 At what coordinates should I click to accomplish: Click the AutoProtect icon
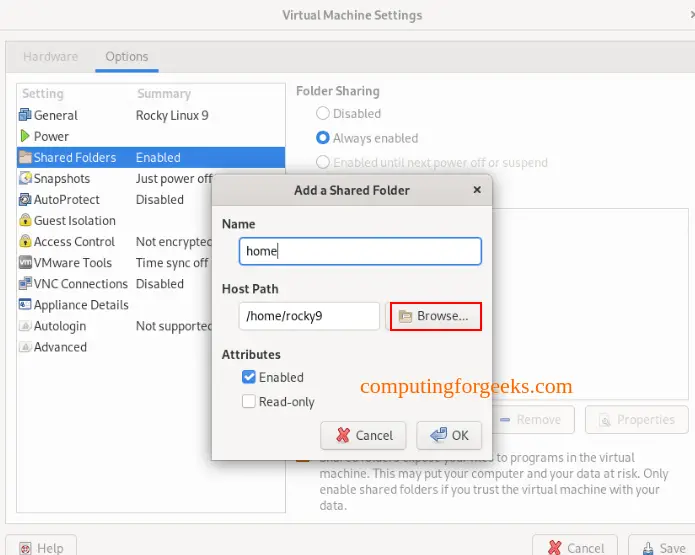pyautogui.click(x=25, y=199)
